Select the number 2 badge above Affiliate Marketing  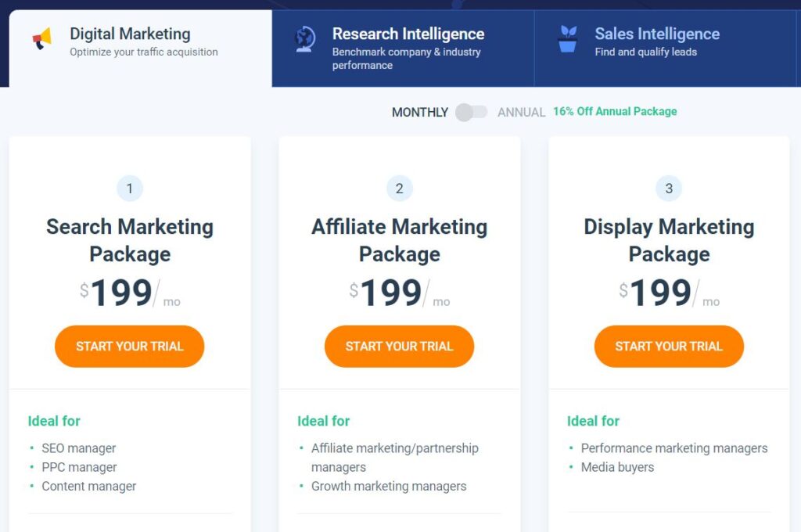pyautogui.click(x=399, y=188)
